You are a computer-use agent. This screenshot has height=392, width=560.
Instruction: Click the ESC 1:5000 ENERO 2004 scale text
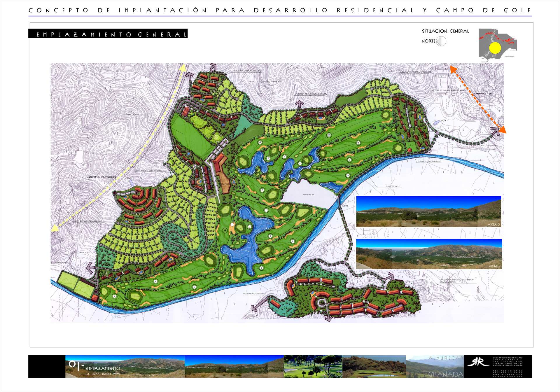(x=102, y=374)
